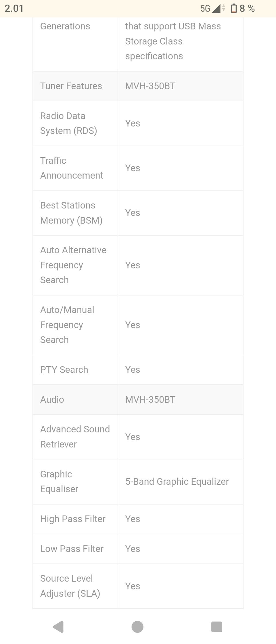Select the Traffic Announcement row label
This screenshot has height=644, width=276.
pos(72,168)
